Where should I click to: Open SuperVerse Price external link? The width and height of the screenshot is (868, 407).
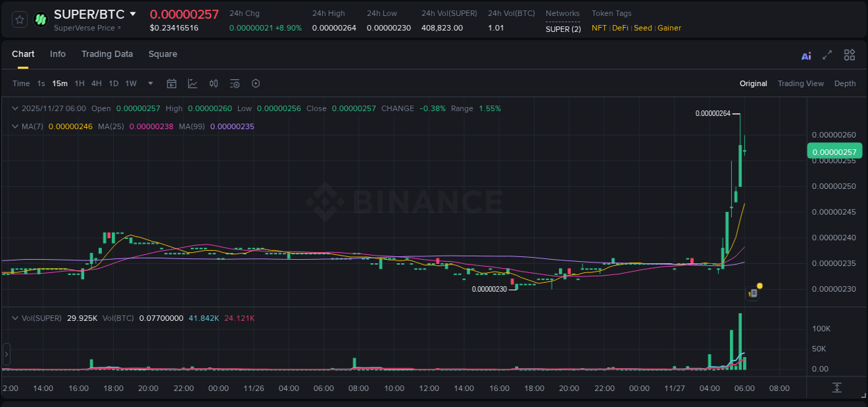(87, 28)
